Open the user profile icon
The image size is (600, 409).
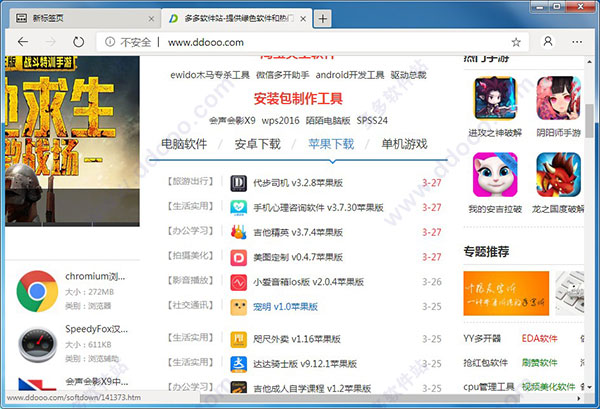pyautogui.click(x=548, y=41)
